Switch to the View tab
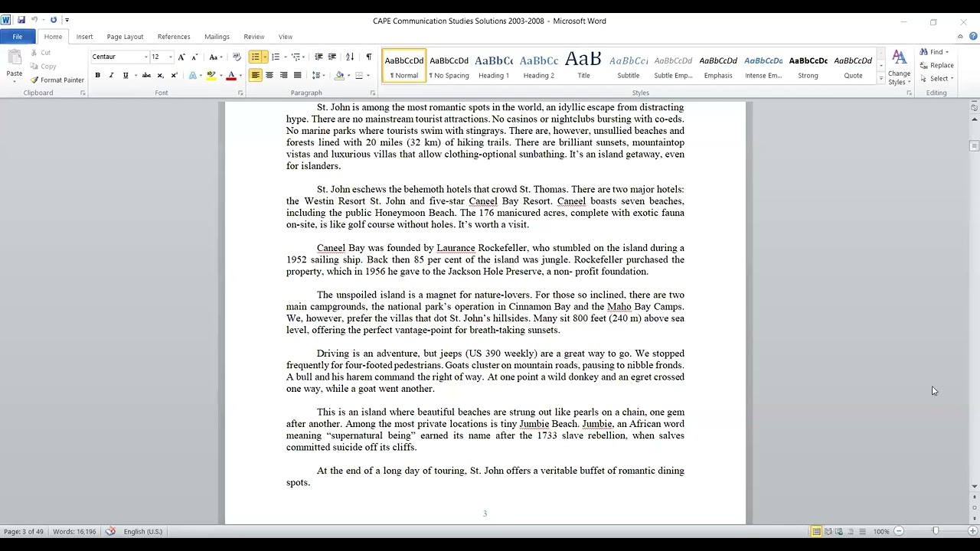Image resolution: width=980 pixels, height=551 pixels. point(286,36)
